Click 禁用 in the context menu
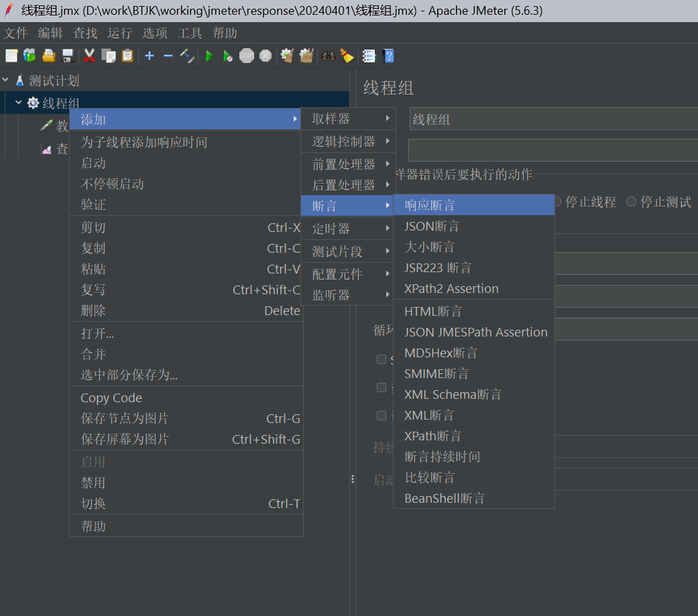Image resolution: width=698 pixels, height=616 pixels. coord(93,483)
